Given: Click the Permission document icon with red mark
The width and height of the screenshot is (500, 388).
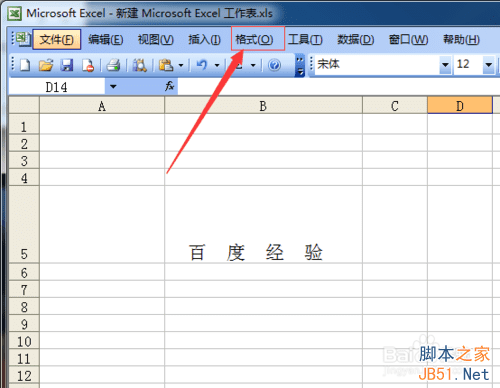Looking at the screenshot, I should click(x=88, y=65).
